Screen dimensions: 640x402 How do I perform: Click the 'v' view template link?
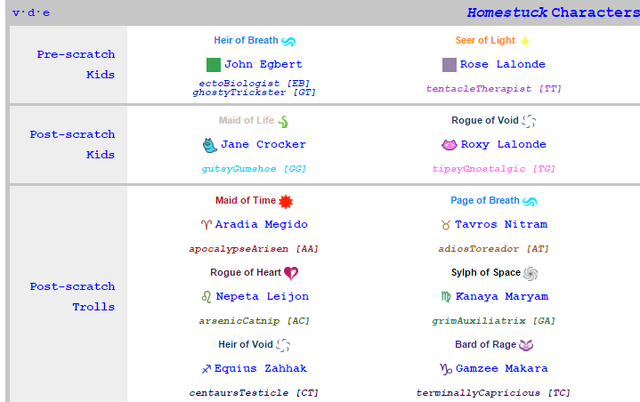pos(16,13)
